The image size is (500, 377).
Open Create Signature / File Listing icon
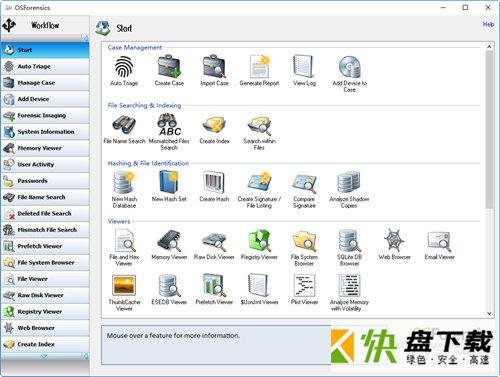pyautogui.click(x=259, y=182)
